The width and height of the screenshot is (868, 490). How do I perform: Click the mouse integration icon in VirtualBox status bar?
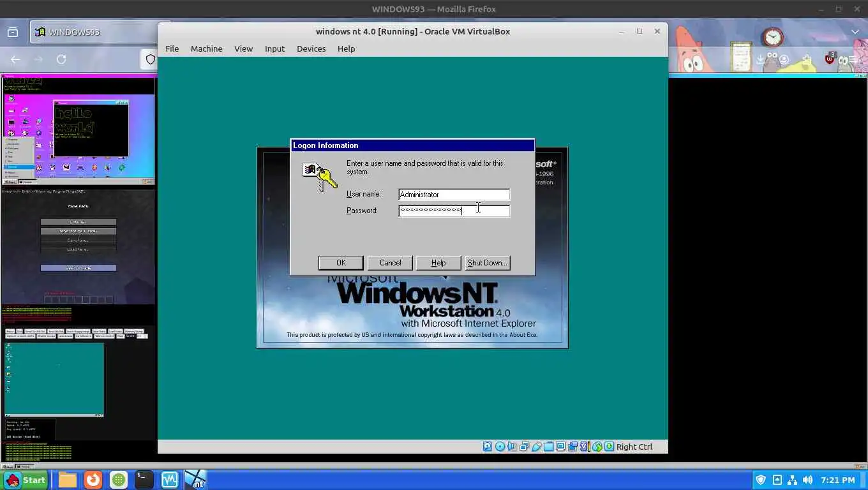coord(597,447)
